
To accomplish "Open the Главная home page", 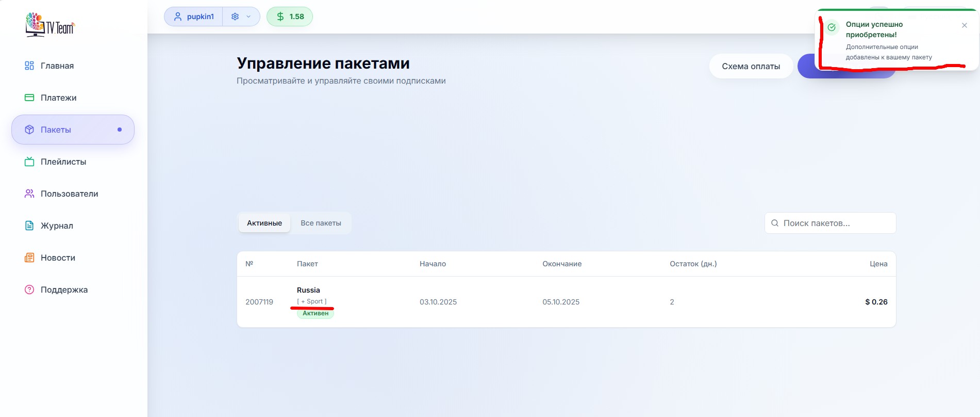I will [x=57, y=66].
